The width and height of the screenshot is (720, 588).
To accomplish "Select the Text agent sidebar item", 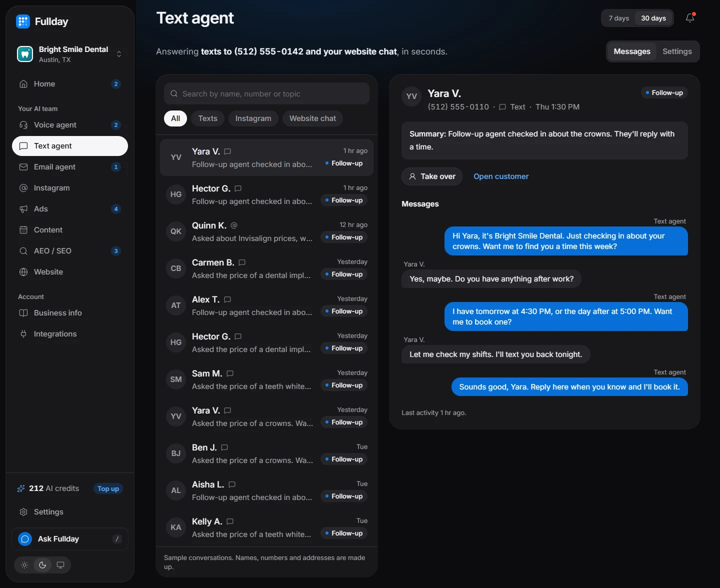I will tap(70, 146).
